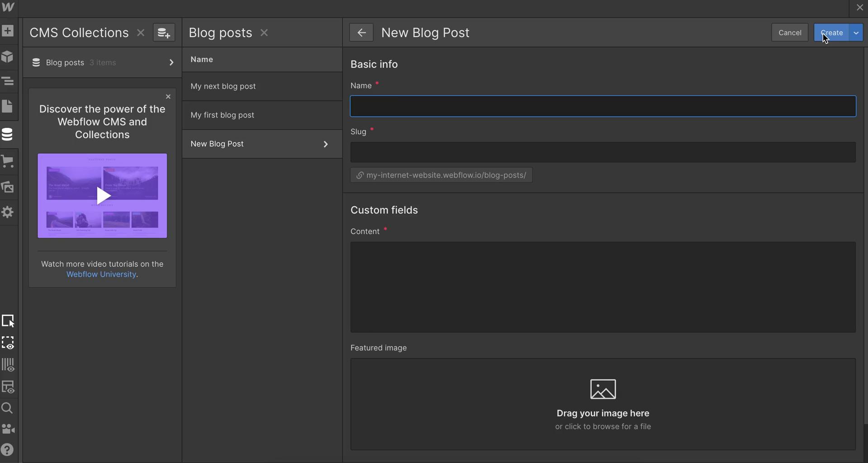Open the search magnifier
This screenshot has height=463, width=868.
pyautogui.click(x=8, y=408)
